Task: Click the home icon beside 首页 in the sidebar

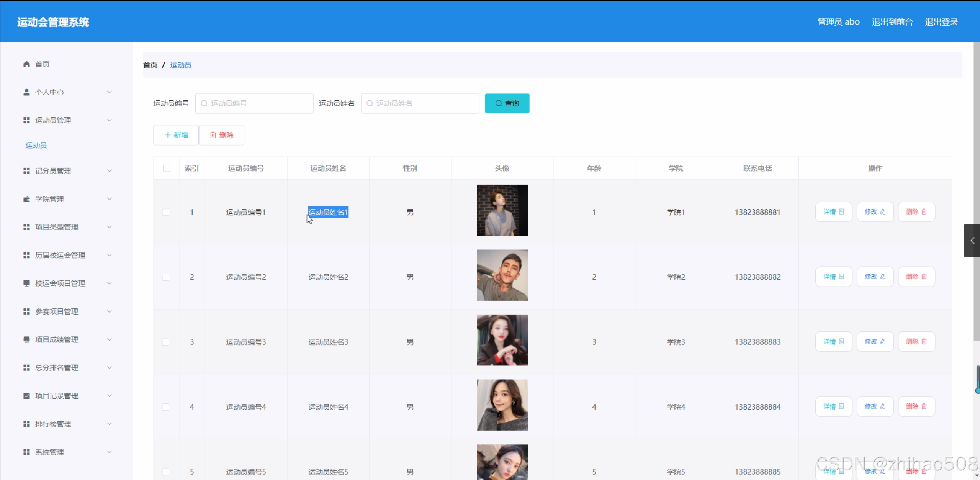Action: coord(26,64)
